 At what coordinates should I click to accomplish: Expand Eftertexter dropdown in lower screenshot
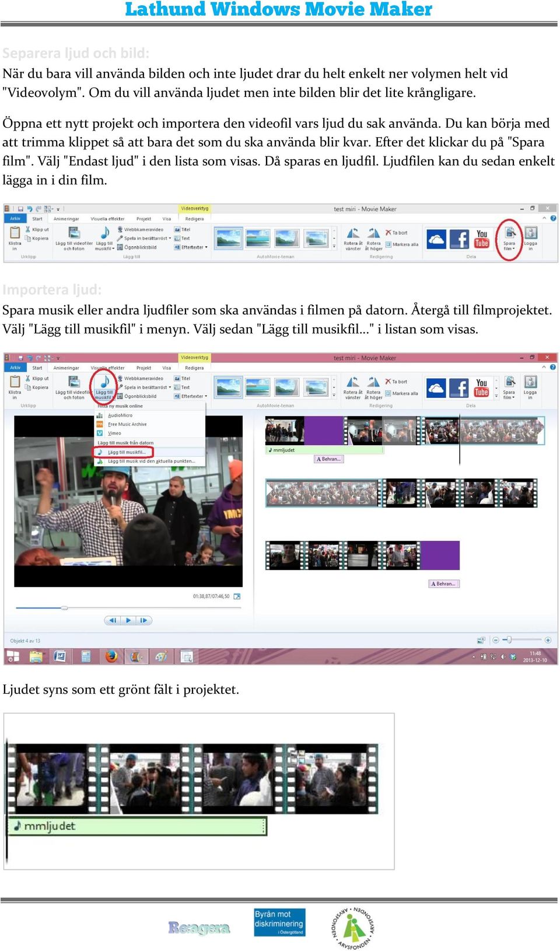click(x=206, y=396)
